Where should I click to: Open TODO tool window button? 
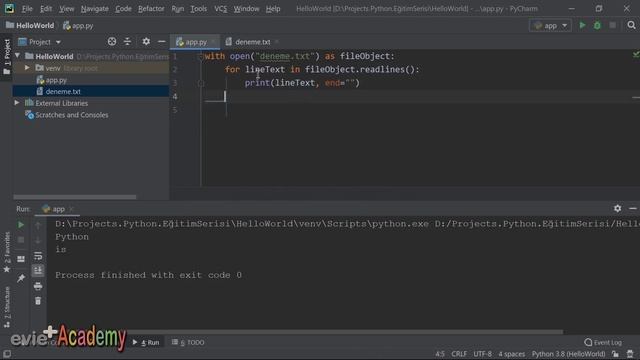click(188, 342)
